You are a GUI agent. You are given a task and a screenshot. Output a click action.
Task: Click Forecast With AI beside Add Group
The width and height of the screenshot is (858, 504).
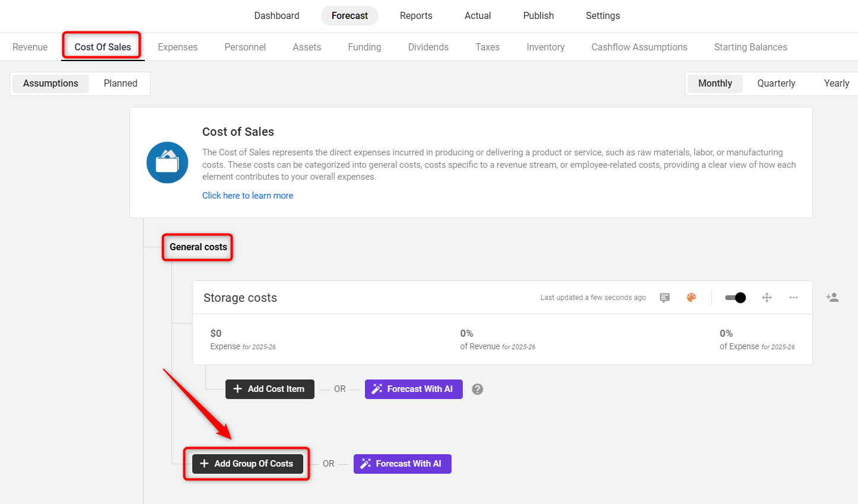coord(402,464)
